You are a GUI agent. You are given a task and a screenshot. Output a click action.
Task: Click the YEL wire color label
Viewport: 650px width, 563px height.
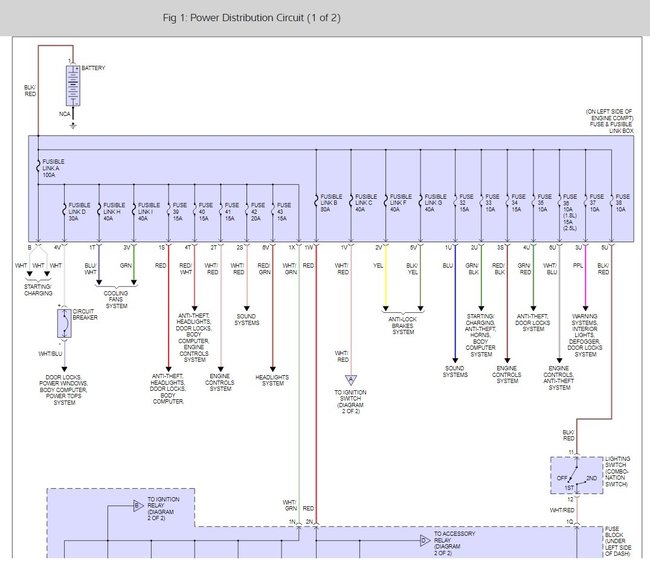[378, 266]
